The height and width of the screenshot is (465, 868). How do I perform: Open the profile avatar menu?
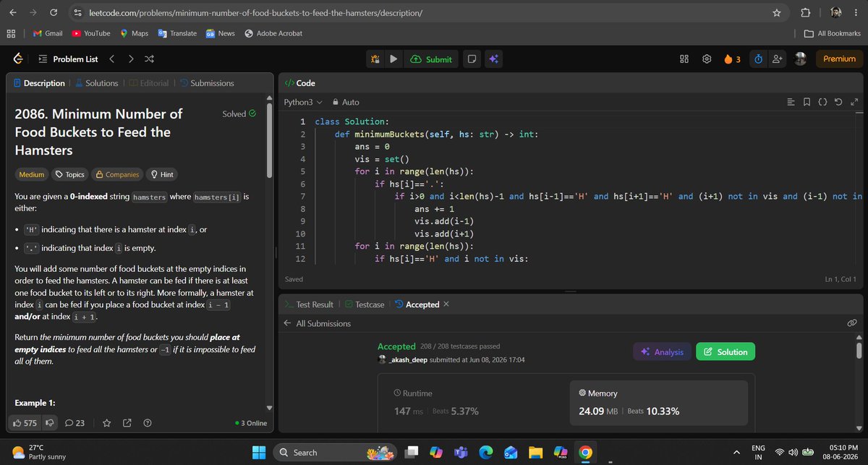(x=800, y=59)
